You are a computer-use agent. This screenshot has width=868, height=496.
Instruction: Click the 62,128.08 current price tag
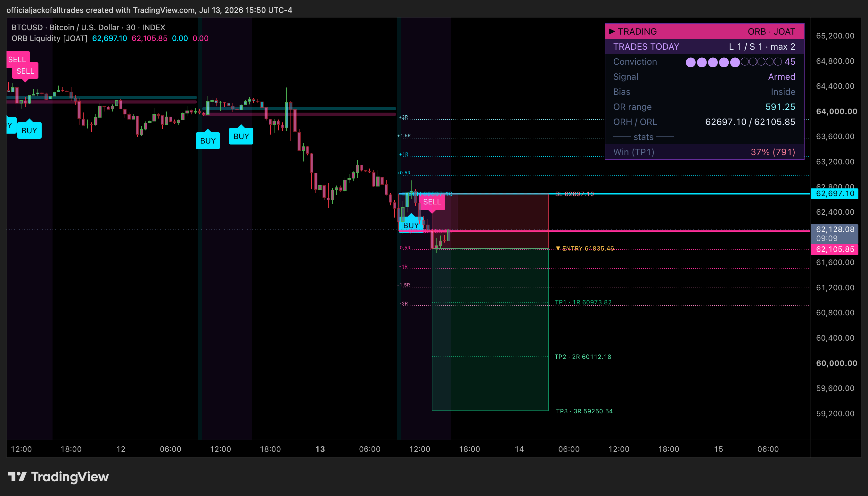tap(835, 234)
